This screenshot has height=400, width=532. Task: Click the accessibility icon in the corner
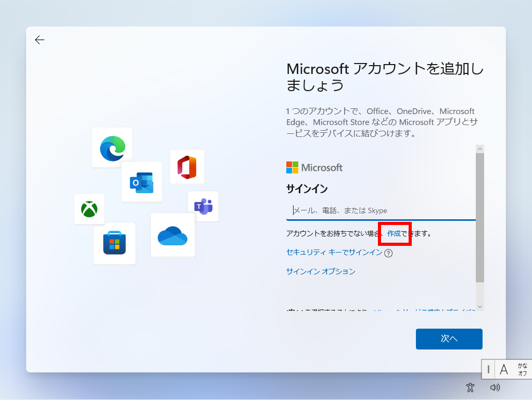tap(470, 387)
